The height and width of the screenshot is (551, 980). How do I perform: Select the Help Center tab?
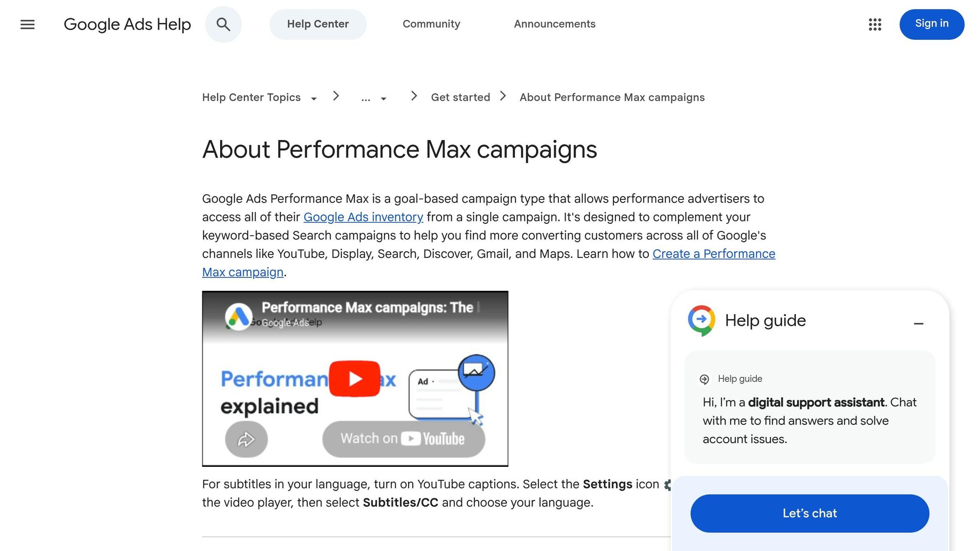(318, 24)
